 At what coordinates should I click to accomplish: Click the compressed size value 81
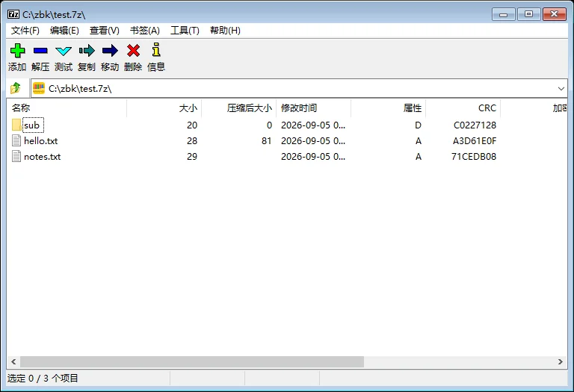pos(267,141)
